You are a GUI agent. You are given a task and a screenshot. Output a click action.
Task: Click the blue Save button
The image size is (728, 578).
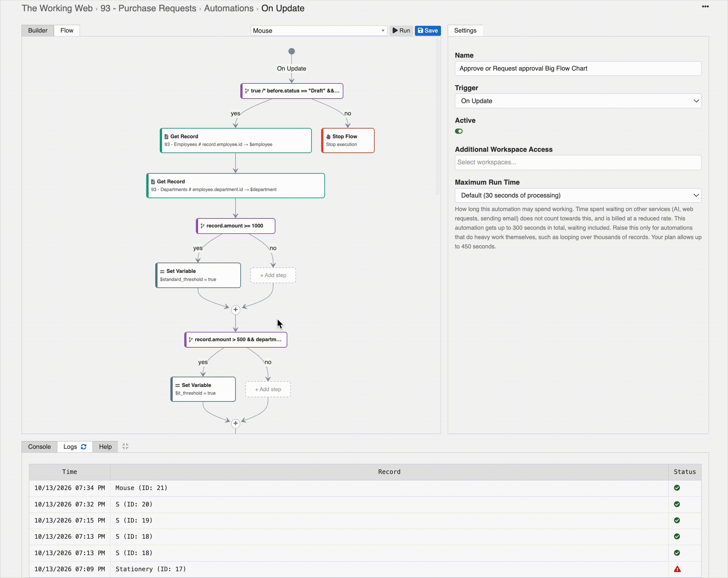(x=427, y=30)
